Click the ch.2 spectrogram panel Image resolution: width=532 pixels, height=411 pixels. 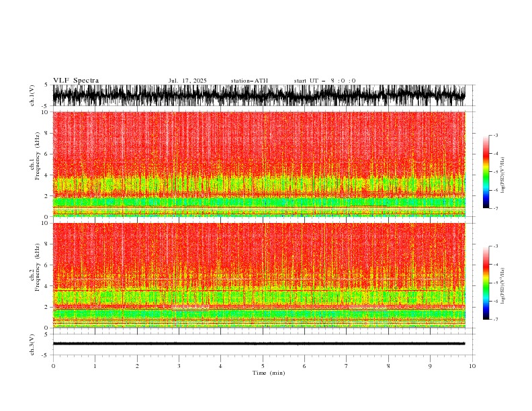coord(259,275)
